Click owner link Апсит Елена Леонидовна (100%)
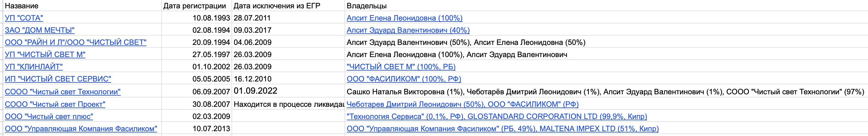868x136 pixels. 404,18
